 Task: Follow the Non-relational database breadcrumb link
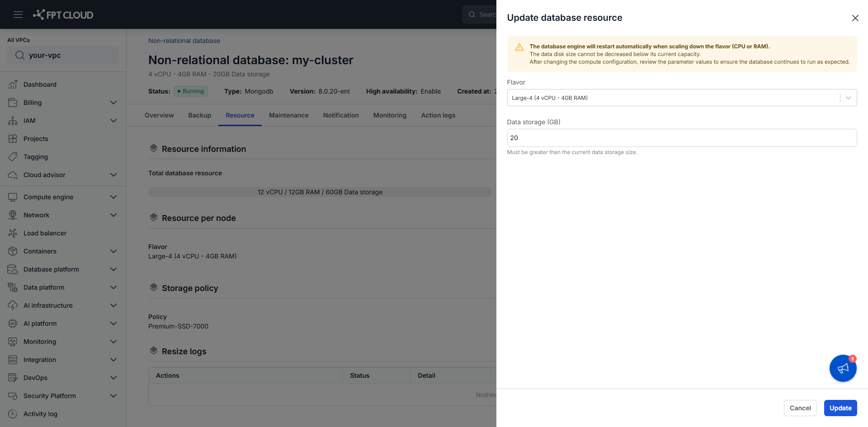point(184,41)
